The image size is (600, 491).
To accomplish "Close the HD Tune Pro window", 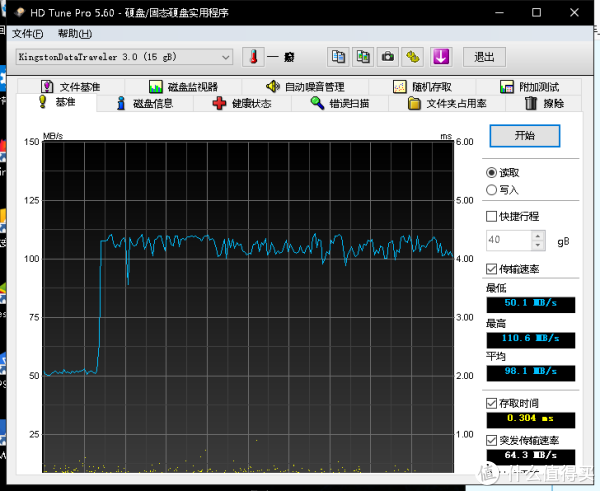I will point(574,13).
